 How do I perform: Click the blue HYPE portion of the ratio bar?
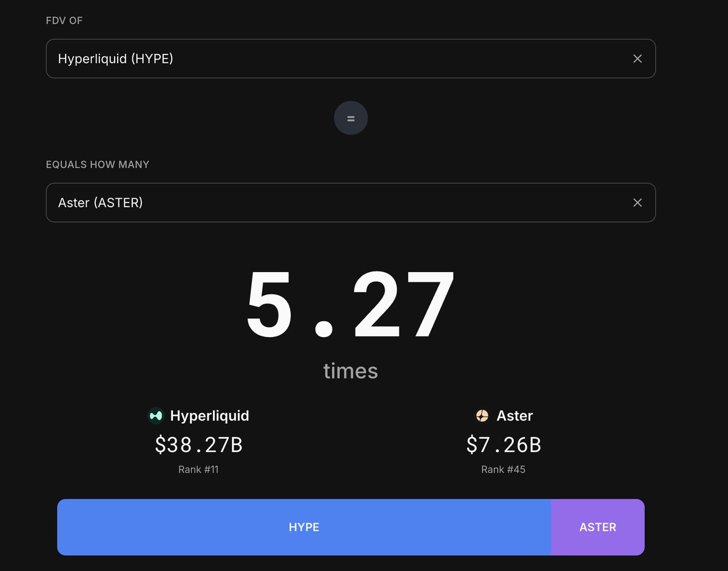pos(303,527)
